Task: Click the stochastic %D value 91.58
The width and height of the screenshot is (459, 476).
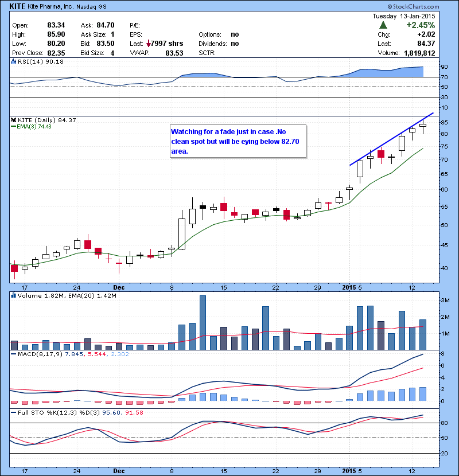Action: click(134, 413)
